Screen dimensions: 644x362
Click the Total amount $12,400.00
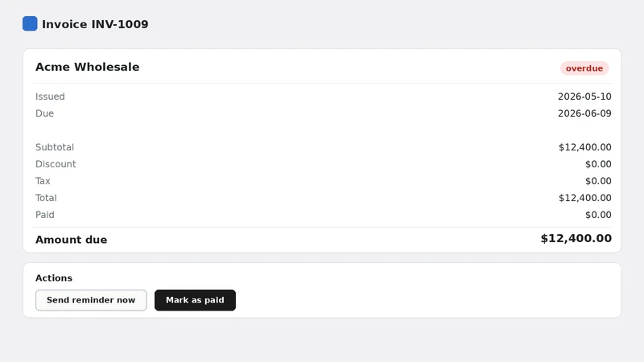(585, 198)
